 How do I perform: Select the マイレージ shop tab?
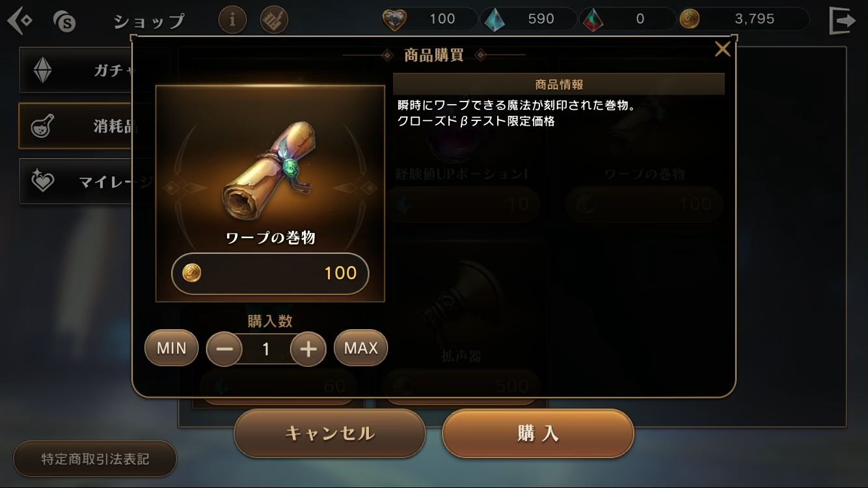click(x=76, y=181)
